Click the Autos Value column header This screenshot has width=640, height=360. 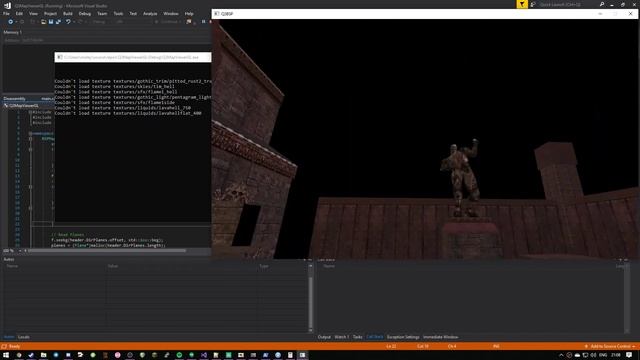(113, 266)
